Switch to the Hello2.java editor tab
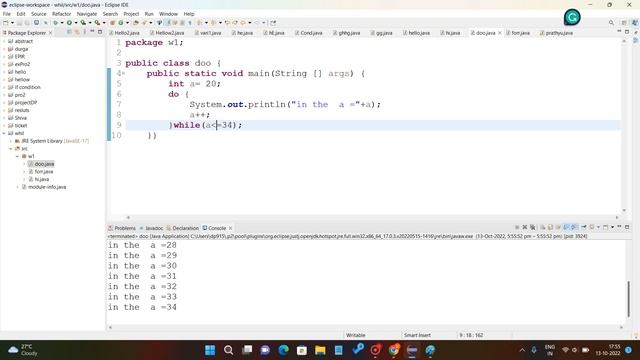 coord(124,33)
